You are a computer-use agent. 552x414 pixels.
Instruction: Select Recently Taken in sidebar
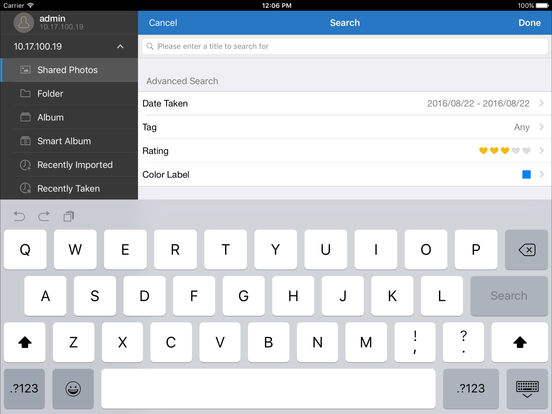click(69, 189)
